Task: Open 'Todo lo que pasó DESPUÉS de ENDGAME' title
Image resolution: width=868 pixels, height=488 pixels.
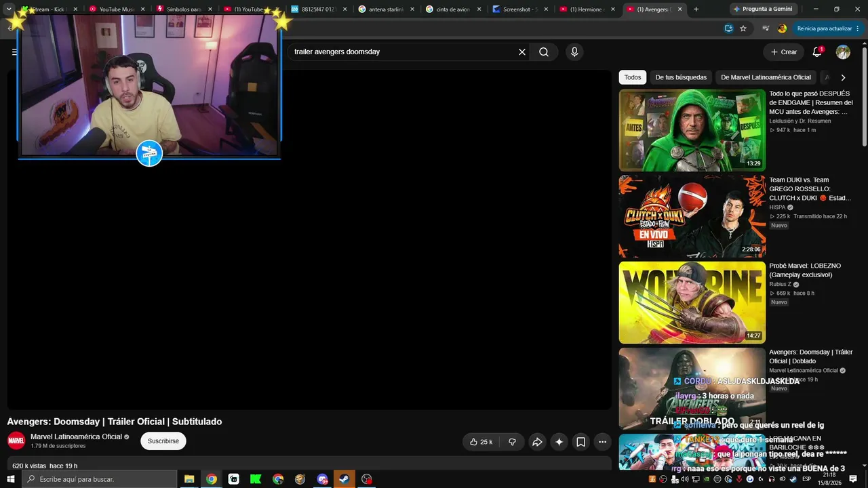Action: coord(811,102)
